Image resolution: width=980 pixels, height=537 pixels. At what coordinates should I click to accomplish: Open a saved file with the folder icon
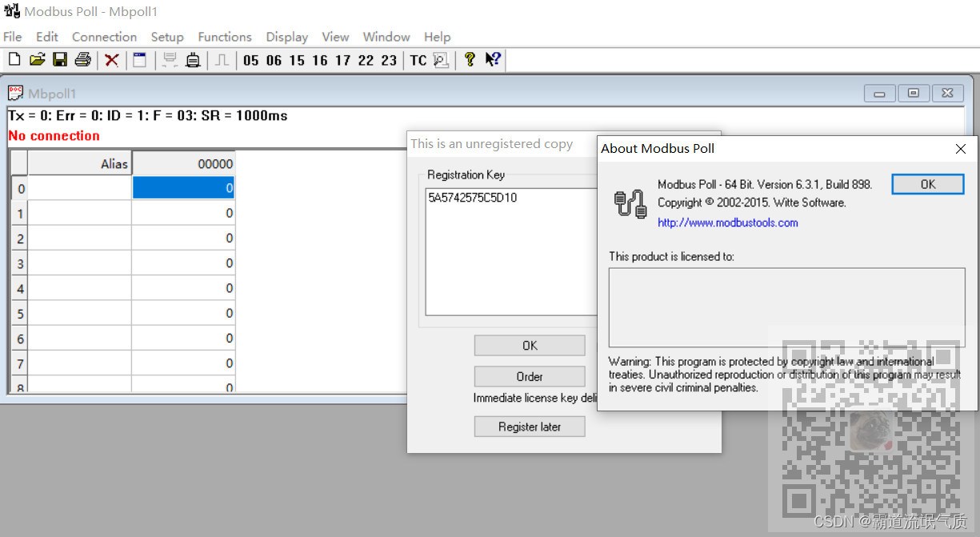point(37,59)
